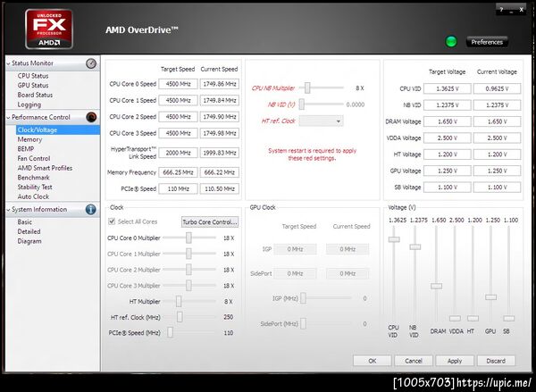Toggle the Select All Cores checkbox
The height and width of the screenshot is (392, 536).
pyautogui.click(x=112, y=221)
